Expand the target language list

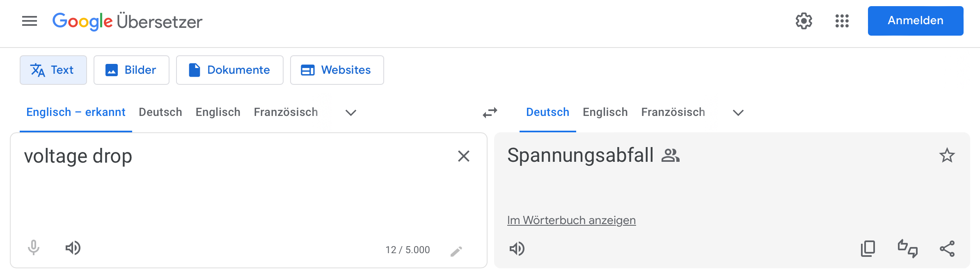(x=738, y=113)
